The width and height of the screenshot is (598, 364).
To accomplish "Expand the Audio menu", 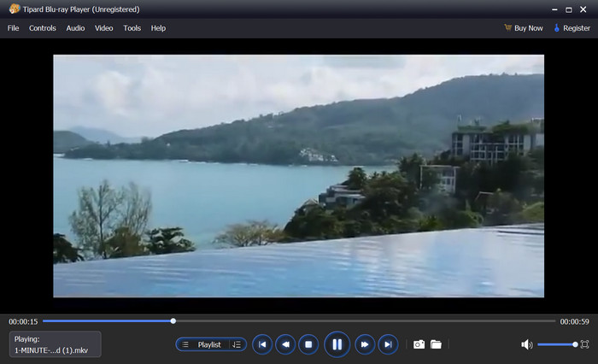I will [x=75, y=28].
